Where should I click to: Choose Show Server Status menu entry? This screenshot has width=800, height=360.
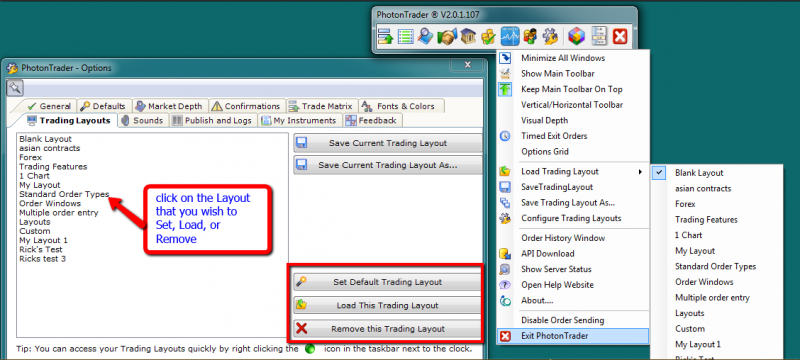573,269
